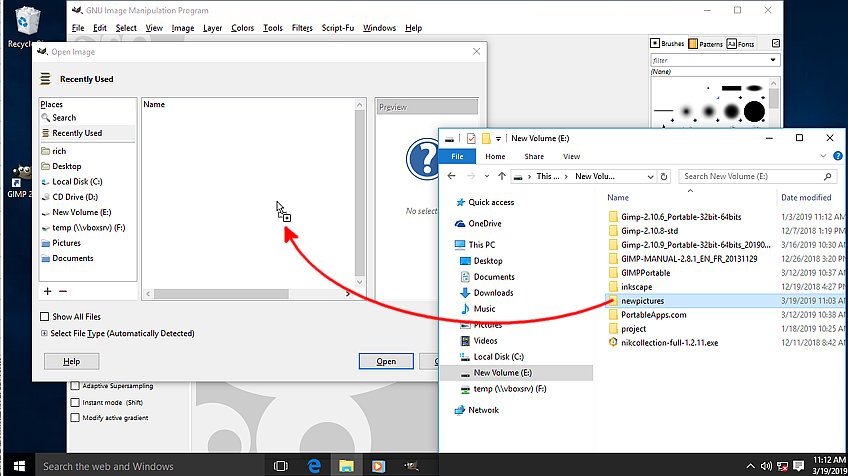This screenshot has height=476, width=848.
Task: Open Task View from the taskbar
Action: pyautogui.click(x=281, y=466)
